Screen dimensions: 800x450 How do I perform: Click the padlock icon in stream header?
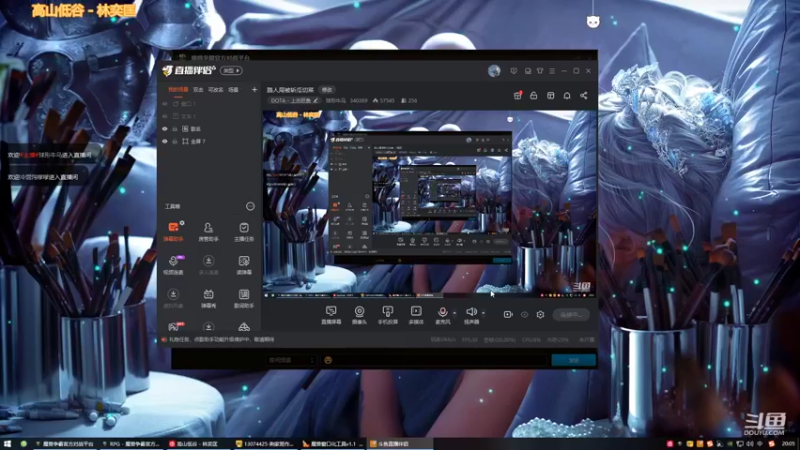534,95
